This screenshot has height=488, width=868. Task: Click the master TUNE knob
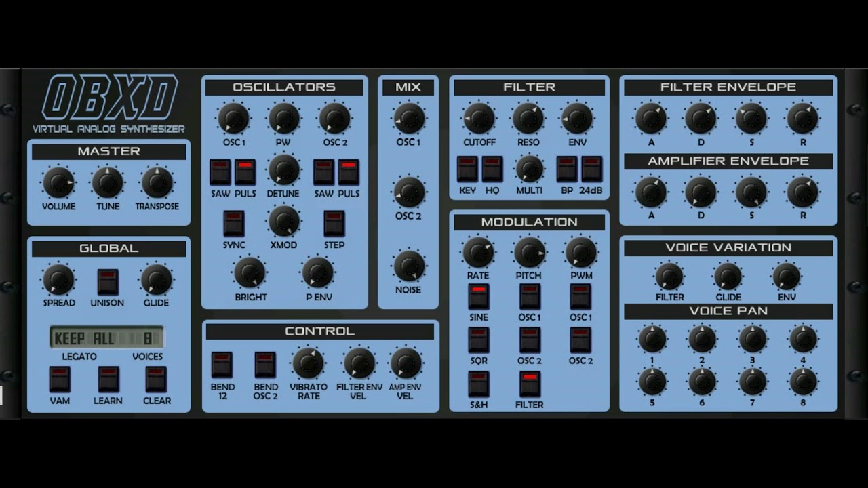[x=108, y=183]
